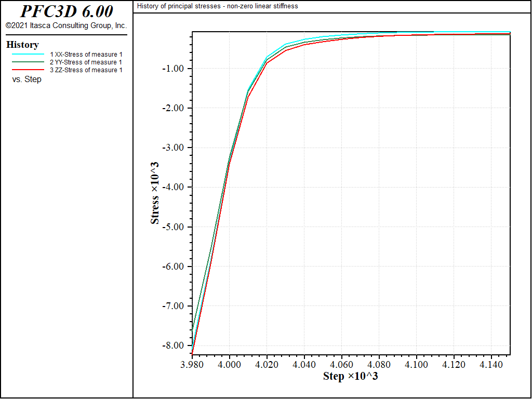Click the PFC3D 6.00 title heading

point(66,11)
